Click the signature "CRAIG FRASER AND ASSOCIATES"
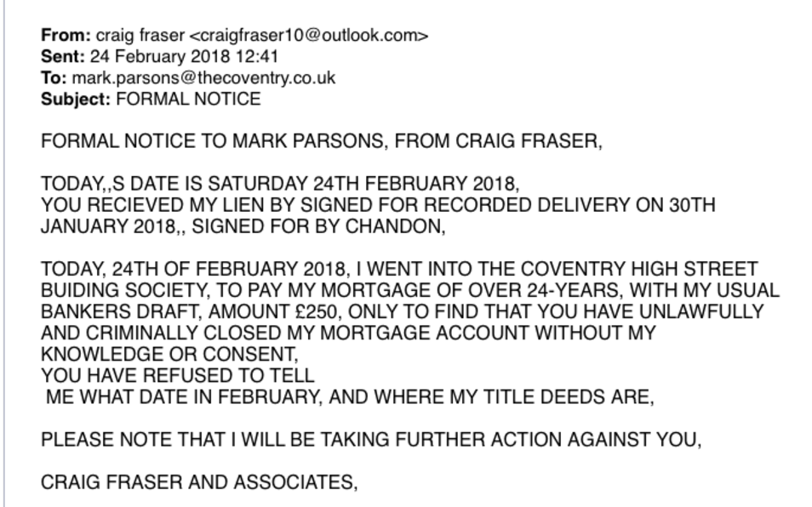This screenshot has height=507, width=812. click(199, 482)
